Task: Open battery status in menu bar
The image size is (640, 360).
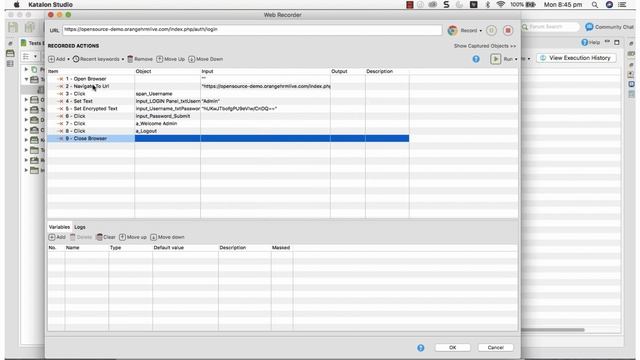Action: pyautogui.click(x=523, y=4)
